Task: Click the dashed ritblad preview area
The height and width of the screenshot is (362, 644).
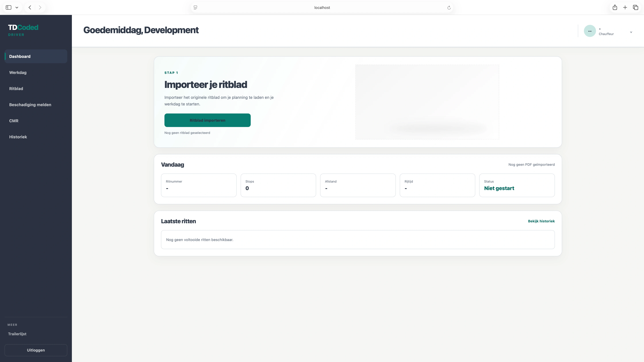Action: point(427,102)
